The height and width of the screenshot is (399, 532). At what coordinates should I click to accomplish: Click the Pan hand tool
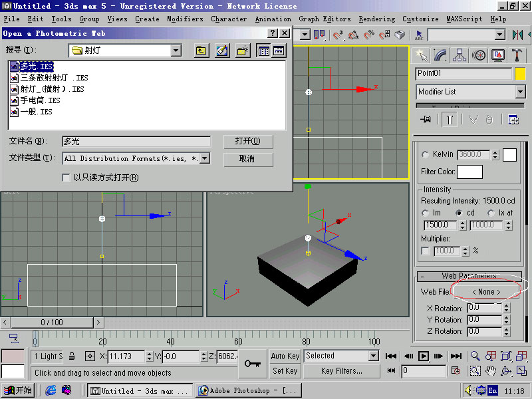tap(491, 371)
